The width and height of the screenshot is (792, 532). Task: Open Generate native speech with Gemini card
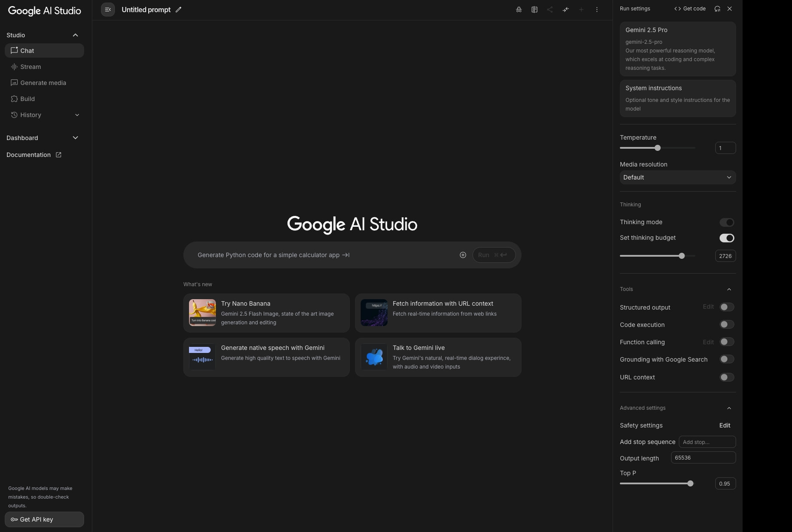point(267,357)
